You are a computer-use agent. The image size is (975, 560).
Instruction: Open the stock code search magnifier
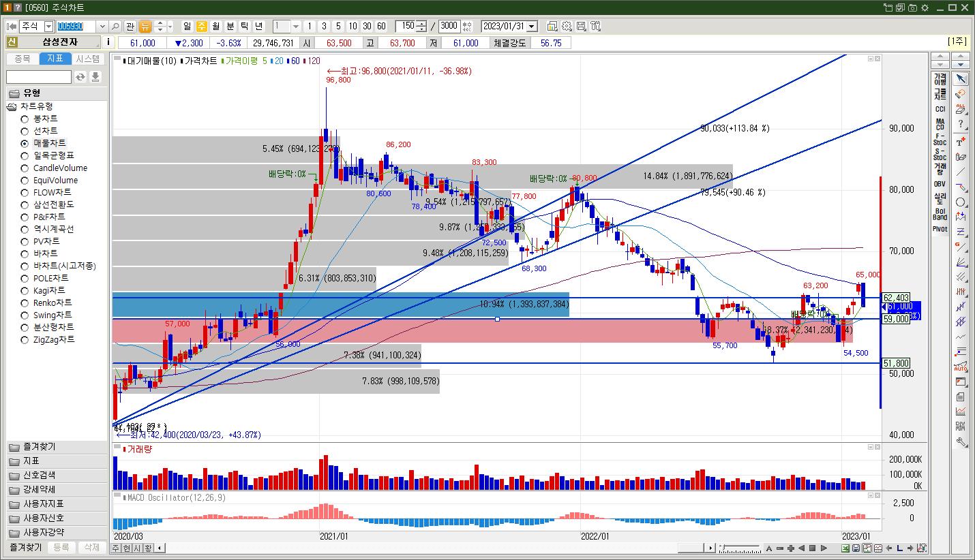pyautogui.click(x=115, y=27)
